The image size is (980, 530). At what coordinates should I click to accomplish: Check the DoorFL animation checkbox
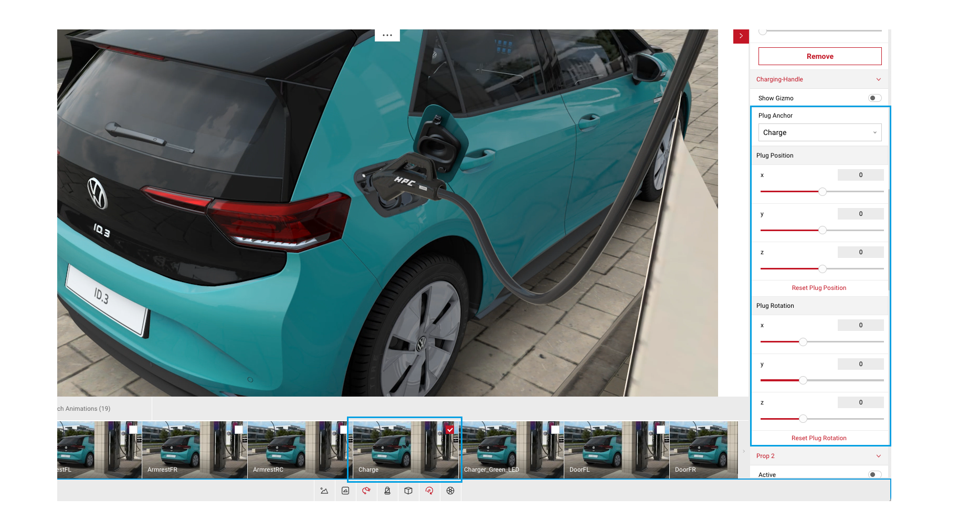661,430
